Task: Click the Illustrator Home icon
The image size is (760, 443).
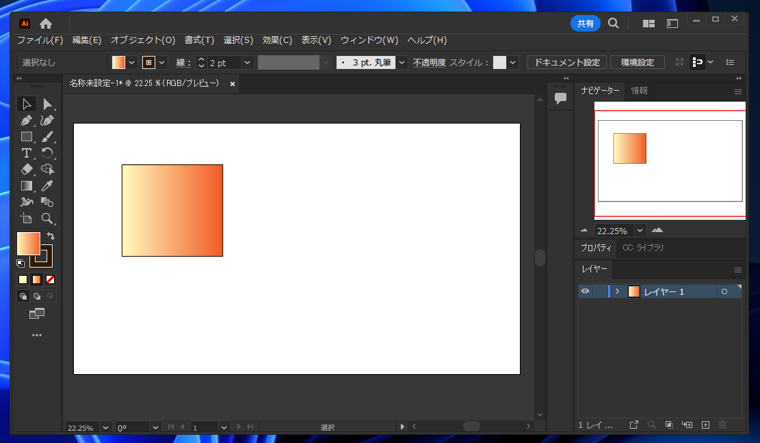Action: point(46,23)
